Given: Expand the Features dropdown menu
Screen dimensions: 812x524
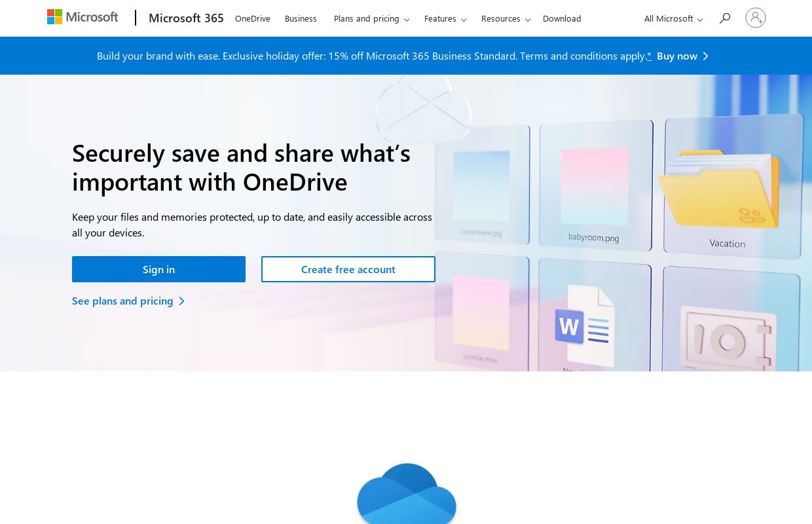Looking at the screenshot, I should coord(445,18).
